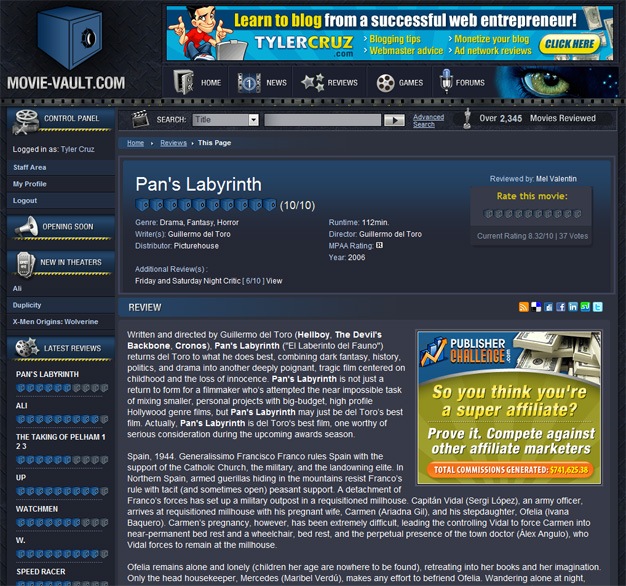Viewport: 626px width, 586px height.
Task: Open the Reviews navigation item
Action: click(329, 83)
